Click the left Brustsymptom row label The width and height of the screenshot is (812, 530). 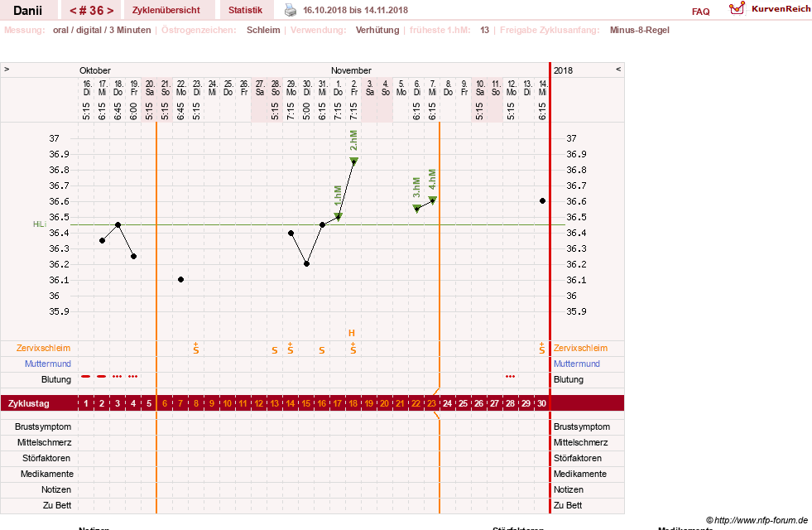click(43, 427)
